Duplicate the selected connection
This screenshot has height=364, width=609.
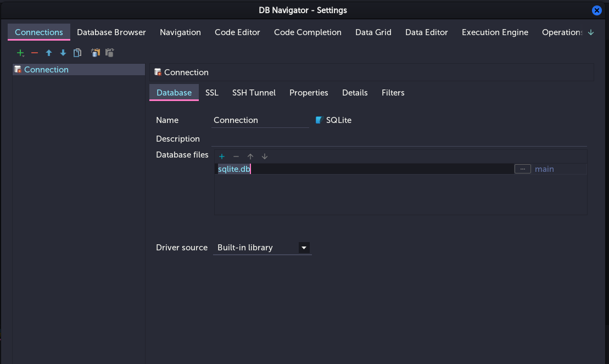(x=77, y=53)
